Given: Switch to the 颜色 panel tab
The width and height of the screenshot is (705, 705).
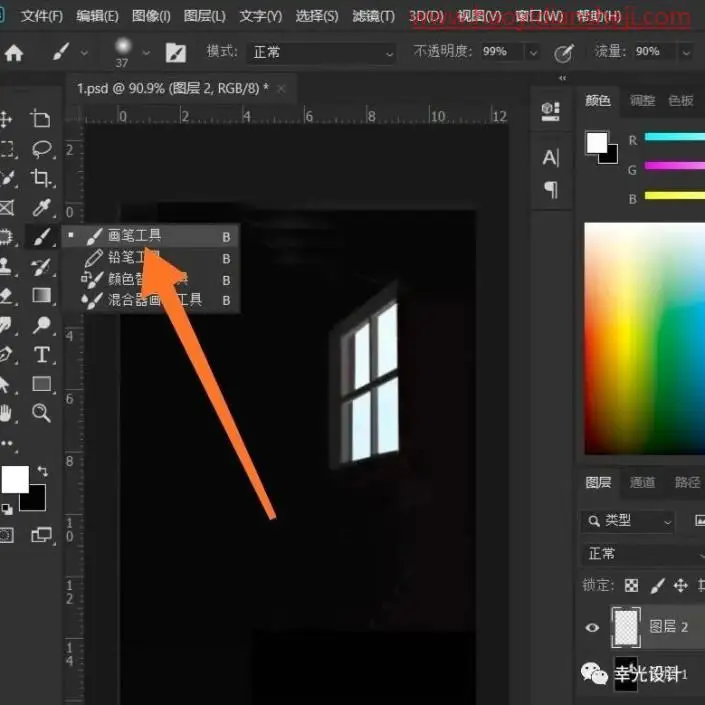Looking at the screenshot, I should pos(598,100).
